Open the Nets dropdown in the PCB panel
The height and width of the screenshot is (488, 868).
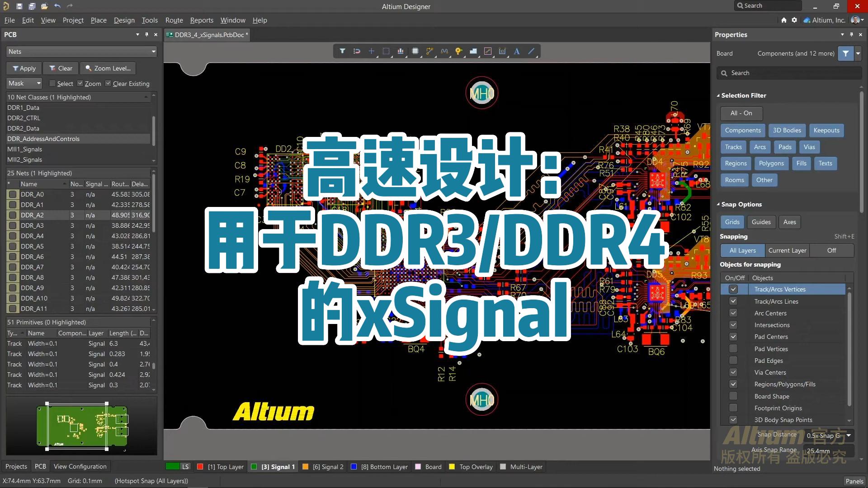(x=153, y=52)
